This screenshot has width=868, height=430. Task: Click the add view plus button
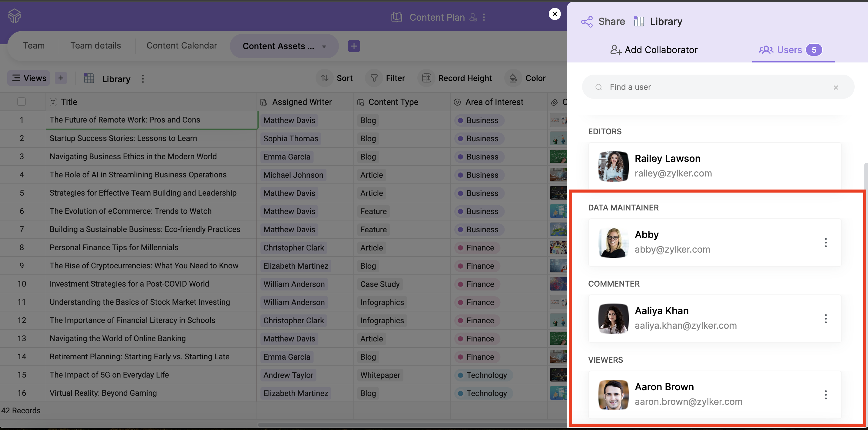point(61,78)
